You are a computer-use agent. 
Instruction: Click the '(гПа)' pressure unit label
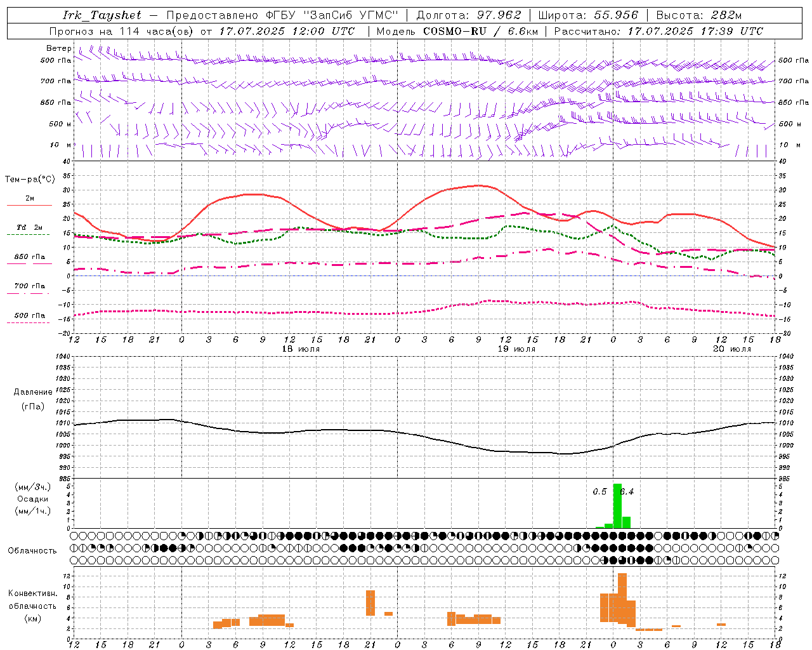point(33,407)
